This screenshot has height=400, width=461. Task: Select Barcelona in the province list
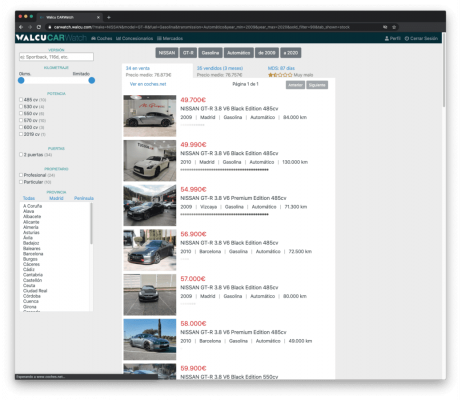tap(33, 254)
